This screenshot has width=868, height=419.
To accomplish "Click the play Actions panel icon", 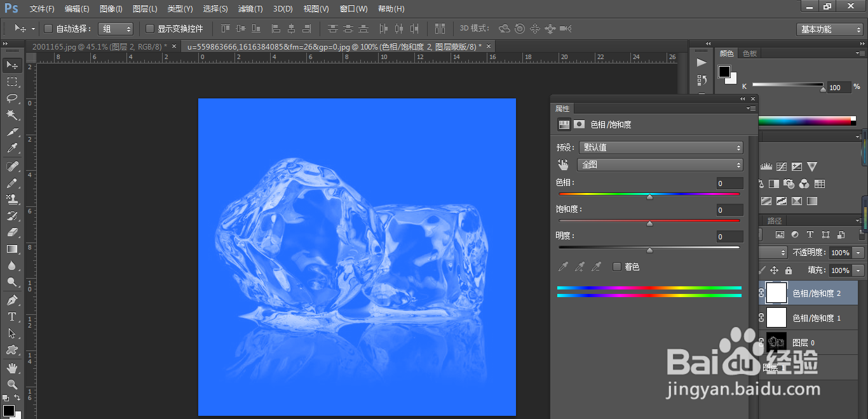I will coord(702,63).
